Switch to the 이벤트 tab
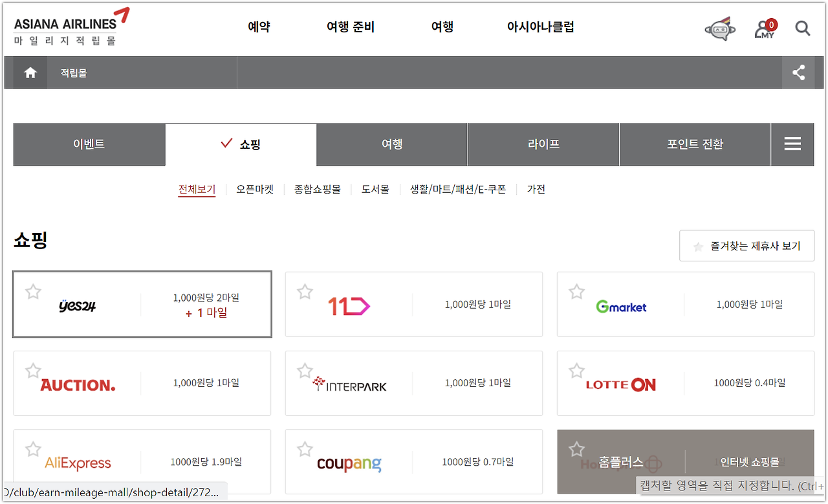828x504 pixels. [89, 144]
